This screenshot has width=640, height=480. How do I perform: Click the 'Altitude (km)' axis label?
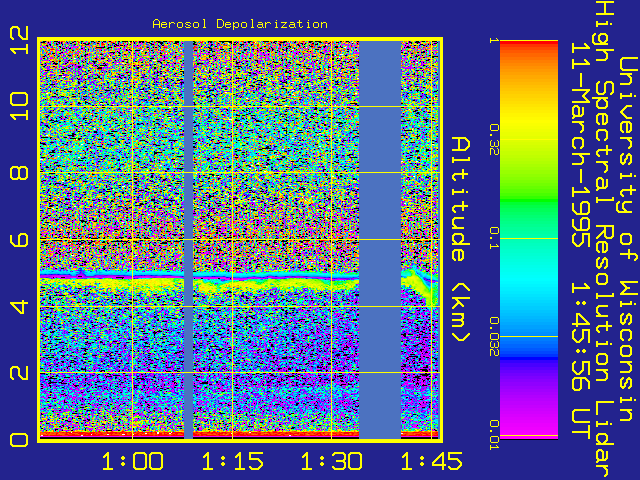tap(461, 239)
